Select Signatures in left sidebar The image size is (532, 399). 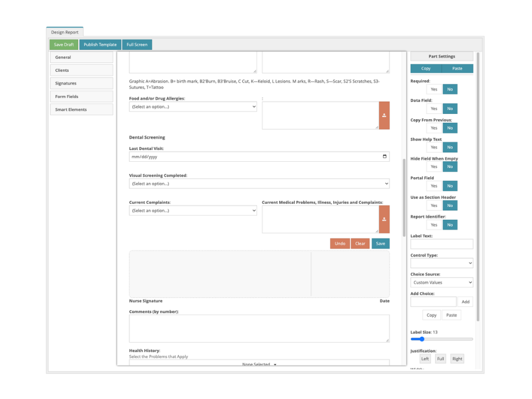[x=81, y=83]
